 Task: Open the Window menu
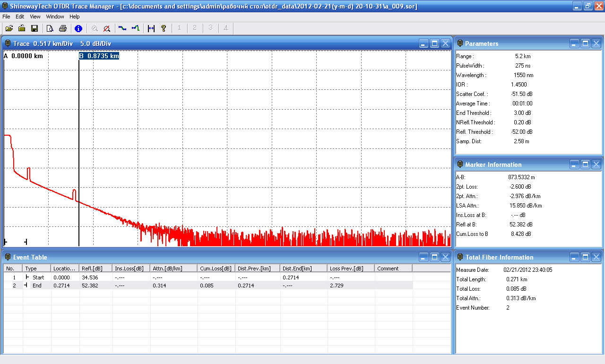click(55, 17)
